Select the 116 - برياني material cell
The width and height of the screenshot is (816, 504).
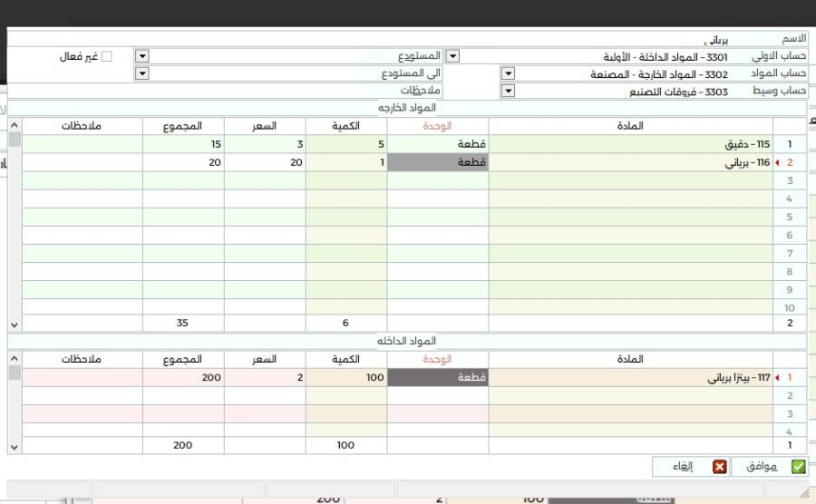click(631, 162)
